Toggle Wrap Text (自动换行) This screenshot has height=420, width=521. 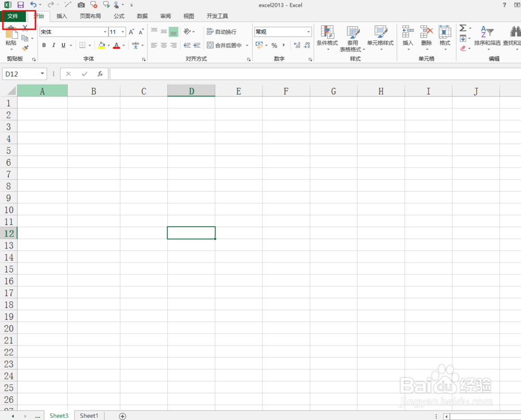223,31
